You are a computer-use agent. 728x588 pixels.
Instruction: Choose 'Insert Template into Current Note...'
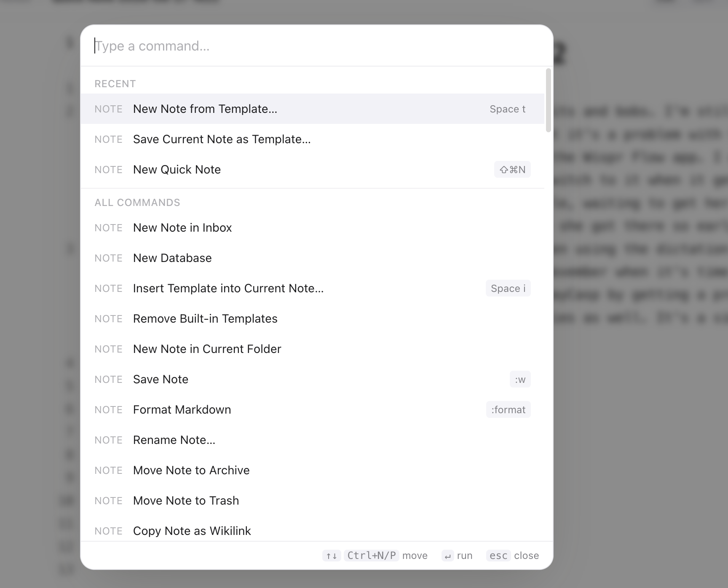click(x=312, y=288)
